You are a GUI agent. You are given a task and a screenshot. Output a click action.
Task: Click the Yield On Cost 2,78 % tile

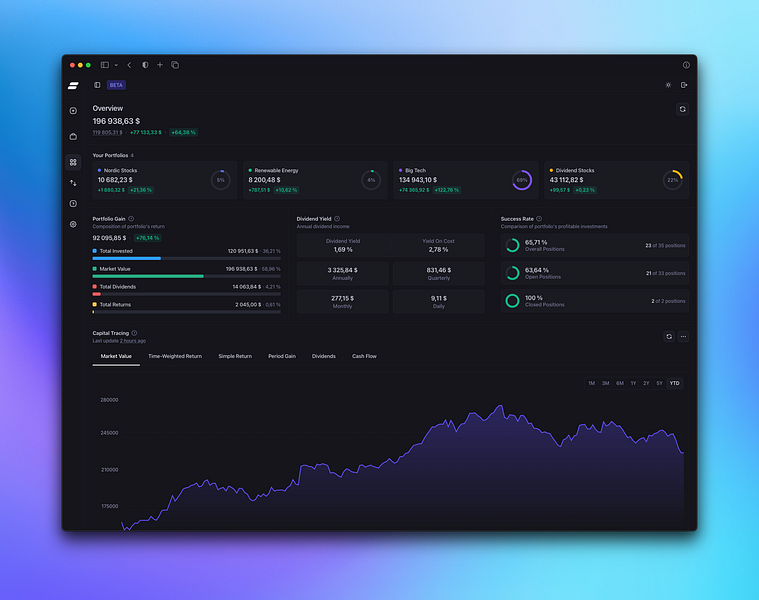[x=439, y=245]
